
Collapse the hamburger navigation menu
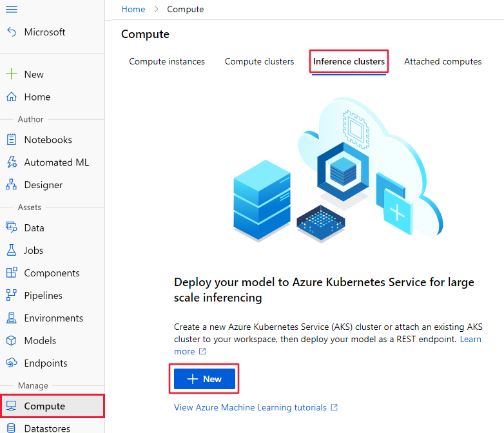point(11,9)
